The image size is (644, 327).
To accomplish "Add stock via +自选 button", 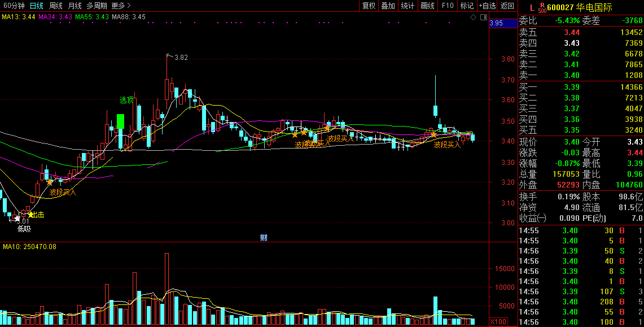I will coord(487,6).
